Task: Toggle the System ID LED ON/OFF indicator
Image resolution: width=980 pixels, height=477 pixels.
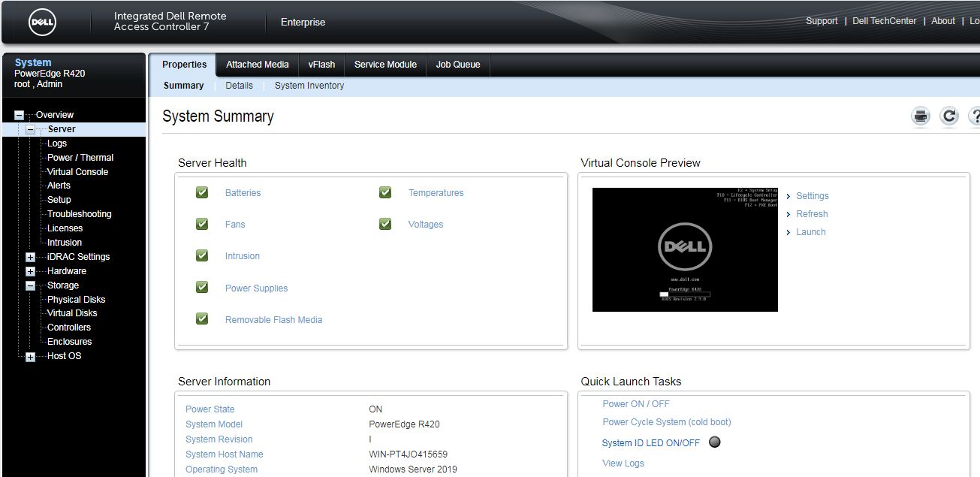Action: click(713, 442)
